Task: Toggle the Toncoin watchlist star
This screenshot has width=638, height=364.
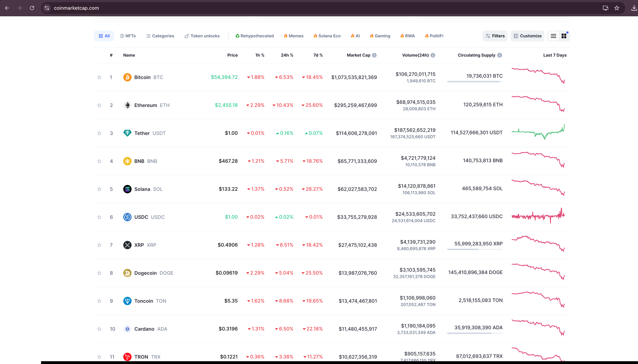Action: 99,301
